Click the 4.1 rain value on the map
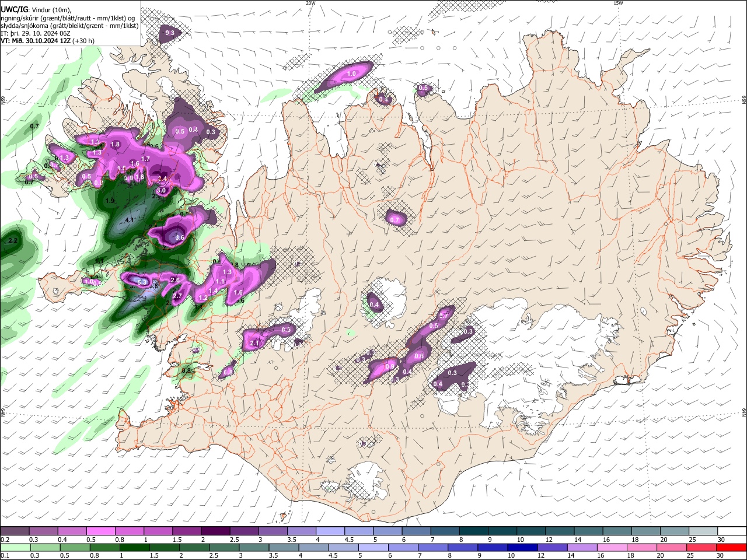This screenshot has height=560, width=747. (x=130, y=220)
